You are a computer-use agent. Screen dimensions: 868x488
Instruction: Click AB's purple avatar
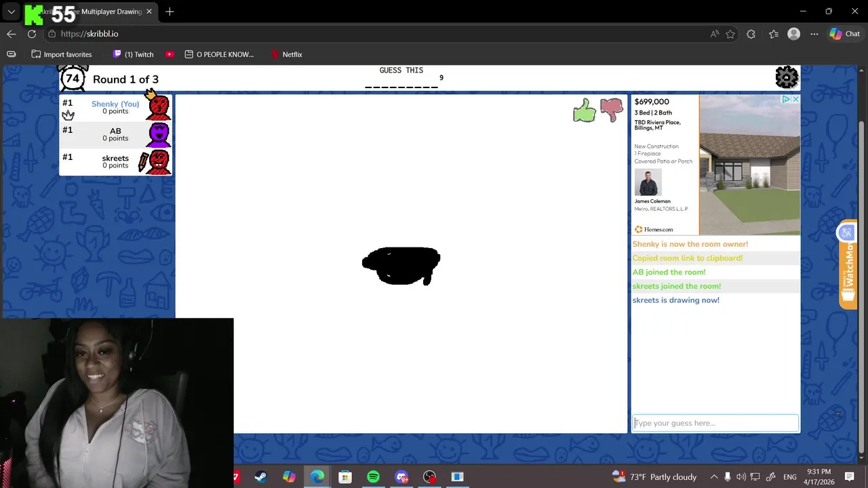[x=159, y=135]
